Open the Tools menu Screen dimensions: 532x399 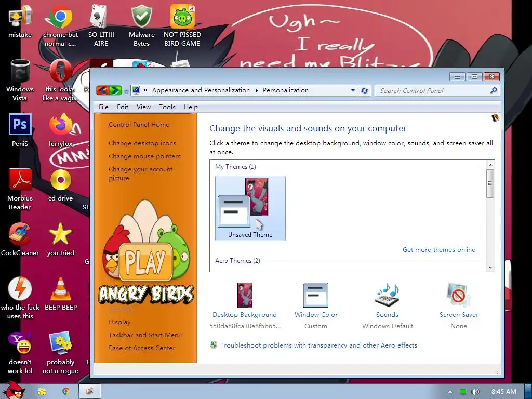(x=167, y=107)
